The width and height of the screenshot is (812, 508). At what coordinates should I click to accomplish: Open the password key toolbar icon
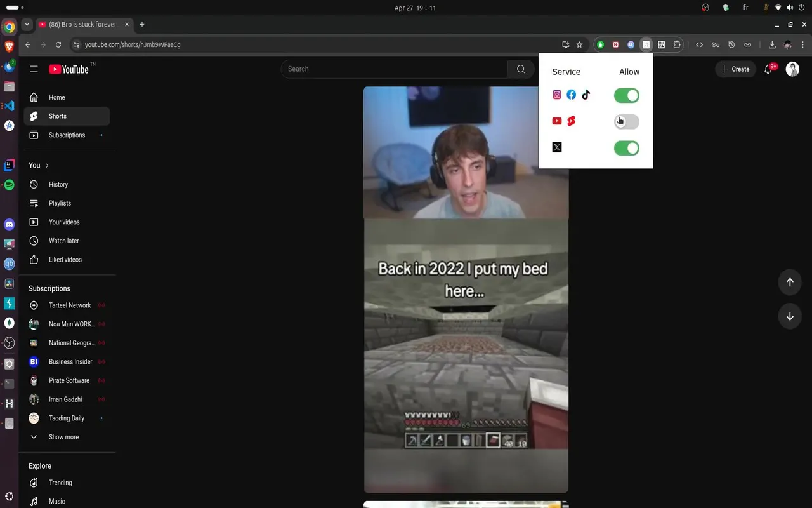716,45
